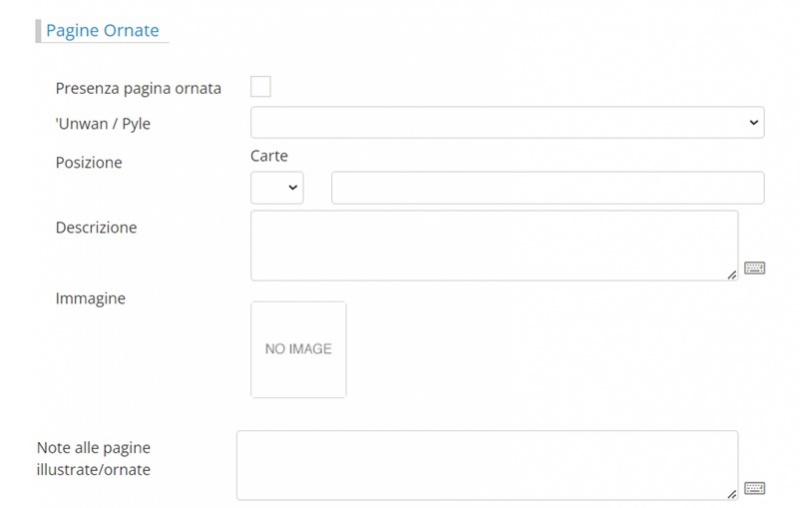
Task: Click the Pagine Ornate section heading
Action: (102, 30)
